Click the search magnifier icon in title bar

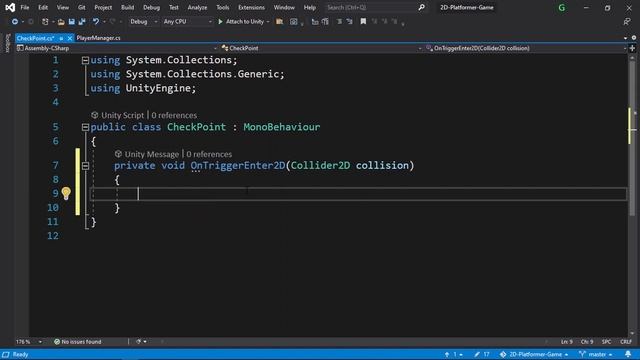pyautogui.click(x=421, y=7)
